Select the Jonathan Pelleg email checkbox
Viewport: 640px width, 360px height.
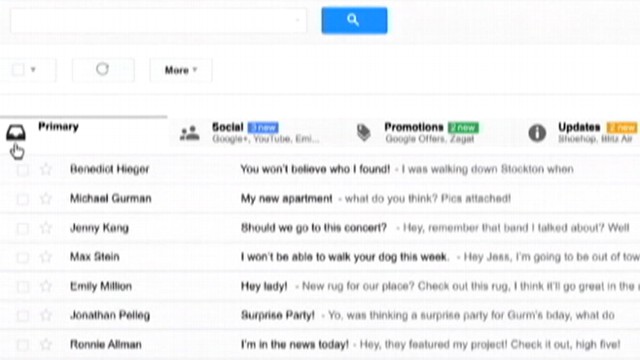pos(23,316)
